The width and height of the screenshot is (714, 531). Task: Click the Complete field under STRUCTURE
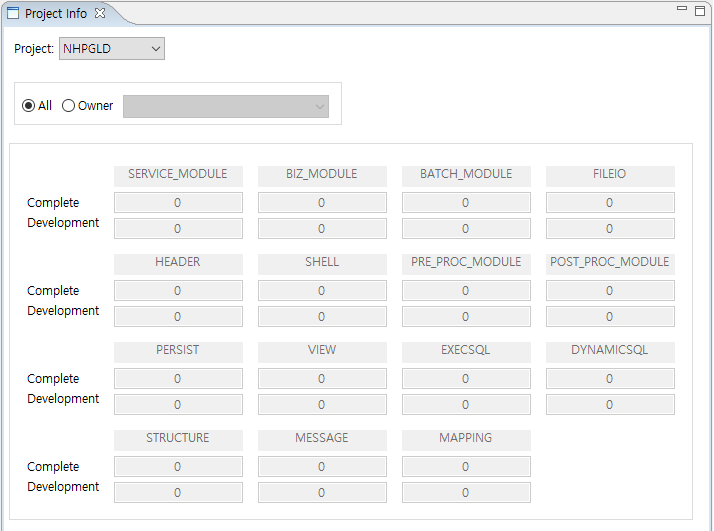click(x=178, y=467)
